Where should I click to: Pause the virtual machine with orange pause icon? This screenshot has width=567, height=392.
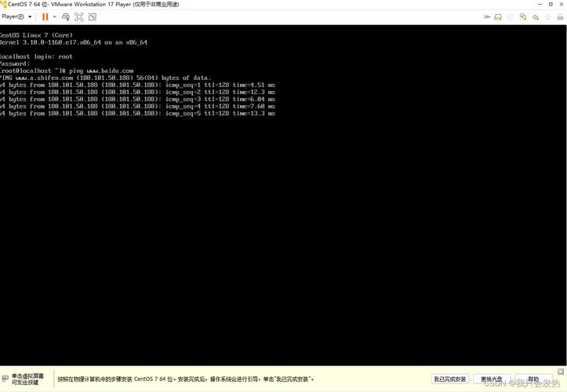click(45, 17)
